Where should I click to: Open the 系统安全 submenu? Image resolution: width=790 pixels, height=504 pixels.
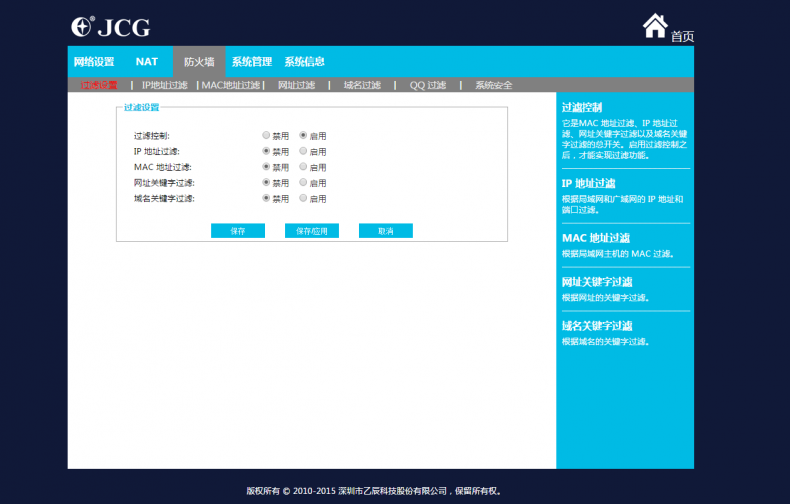tap(493, 85)
